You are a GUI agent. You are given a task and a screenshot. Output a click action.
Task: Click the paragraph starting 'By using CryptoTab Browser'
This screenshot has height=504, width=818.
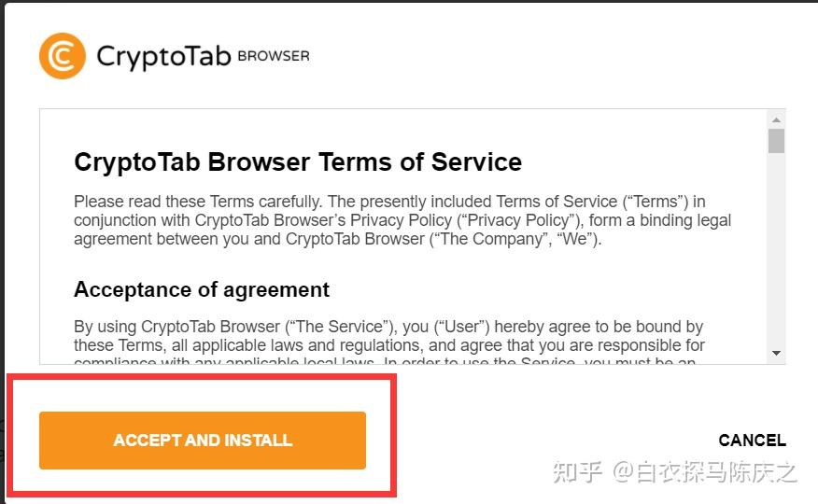[x=389, y=343]
